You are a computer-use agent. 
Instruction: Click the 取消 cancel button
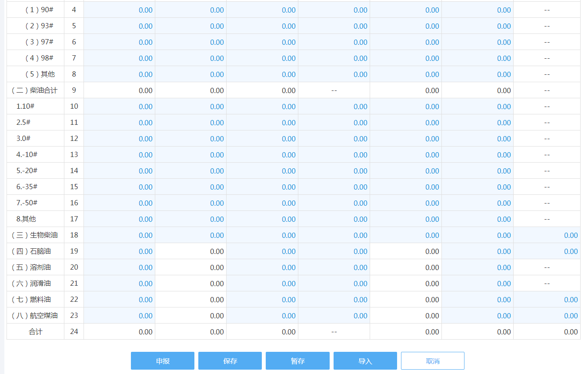click(433, 361)
